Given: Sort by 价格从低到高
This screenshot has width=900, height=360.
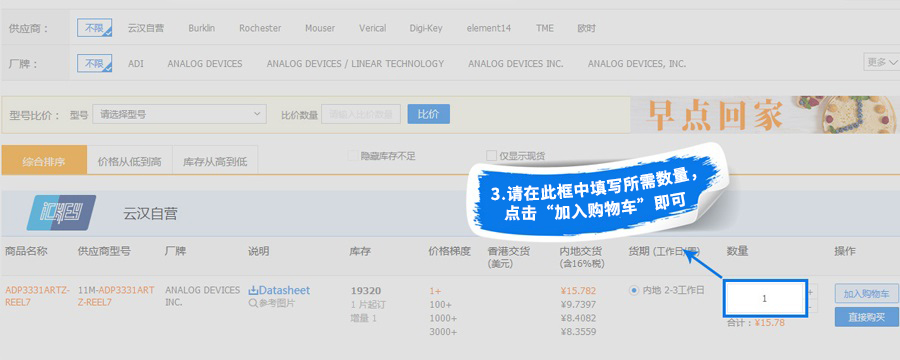Looking at the screenshot, I should (x=130, y=161).
